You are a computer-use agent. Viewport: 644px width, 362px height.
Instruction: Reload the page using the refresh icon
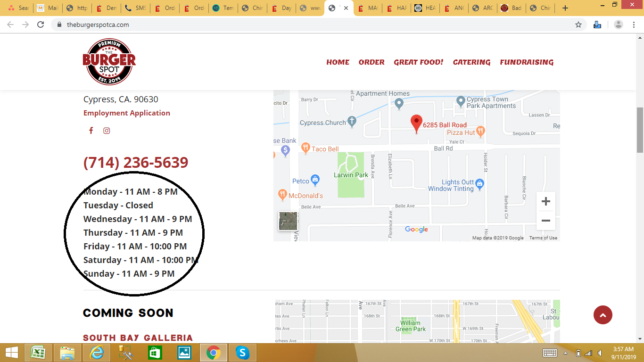coord(41,25)
